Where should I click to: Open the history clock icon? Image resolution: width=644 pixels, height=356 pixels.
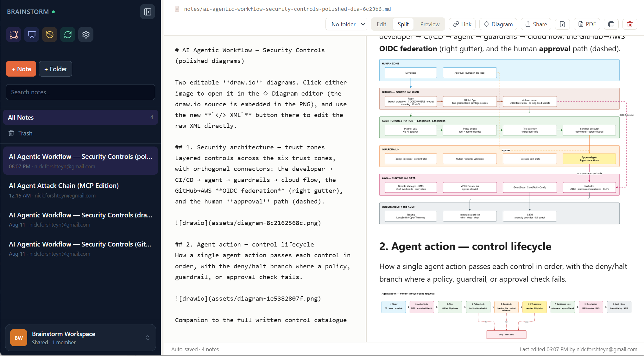pos(50,34)
